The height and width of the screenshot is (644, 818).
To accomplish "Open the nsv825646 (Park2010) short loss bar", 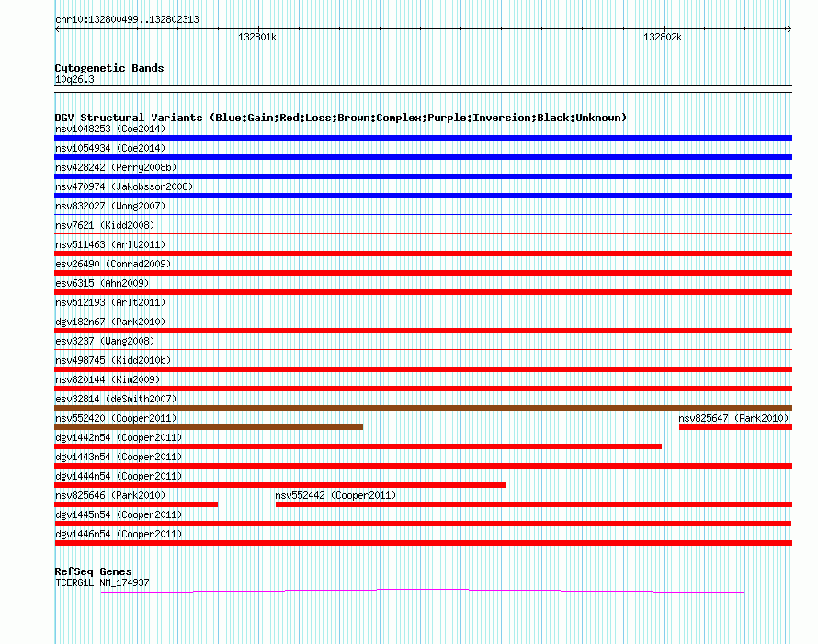I will pyautogui.click(x=136, y=504).
